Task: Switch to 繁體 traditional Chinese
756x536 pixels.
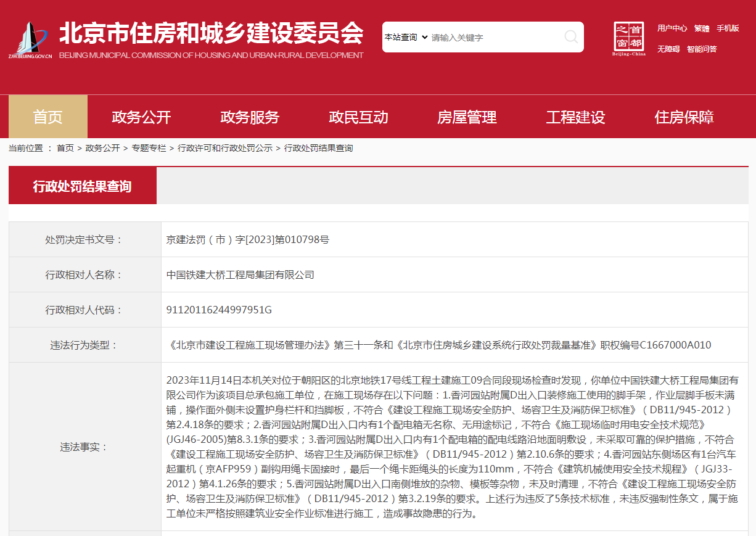Action: pos(702,28)
